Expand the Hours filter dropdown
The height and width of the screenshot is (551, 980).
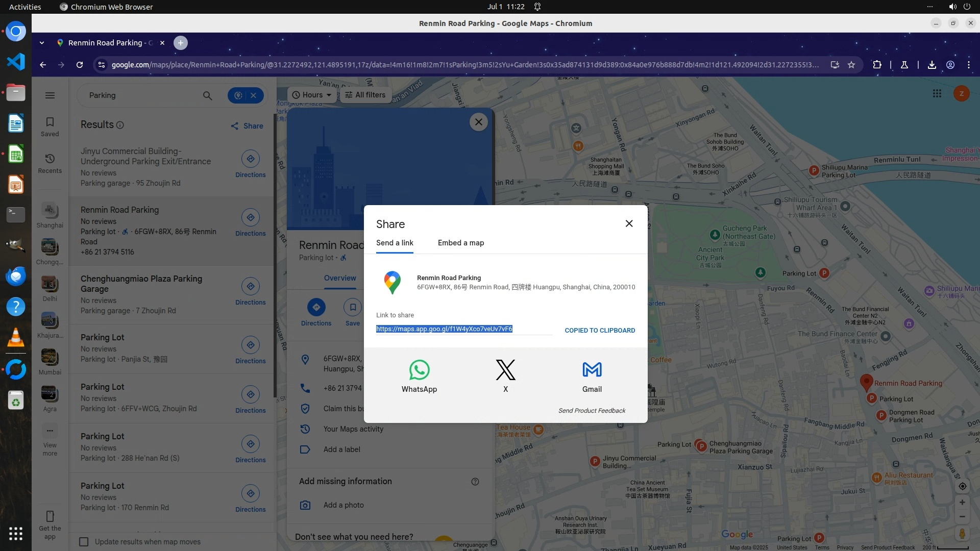click(311, 95)
